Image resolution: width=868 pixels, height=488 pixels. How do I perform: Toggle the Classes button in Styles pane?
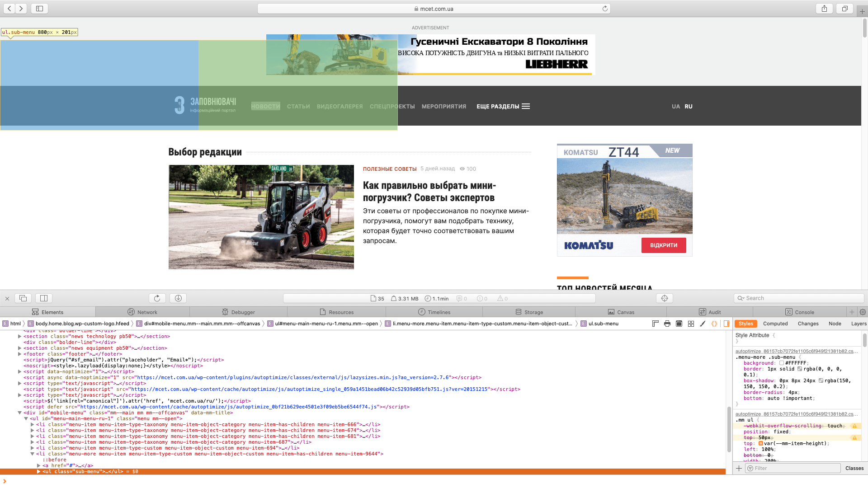854,468
